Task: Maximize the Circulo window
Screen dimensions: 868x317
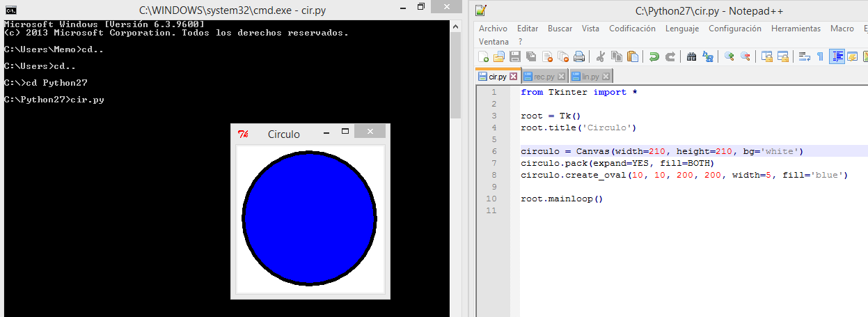Action: [345, 132]
